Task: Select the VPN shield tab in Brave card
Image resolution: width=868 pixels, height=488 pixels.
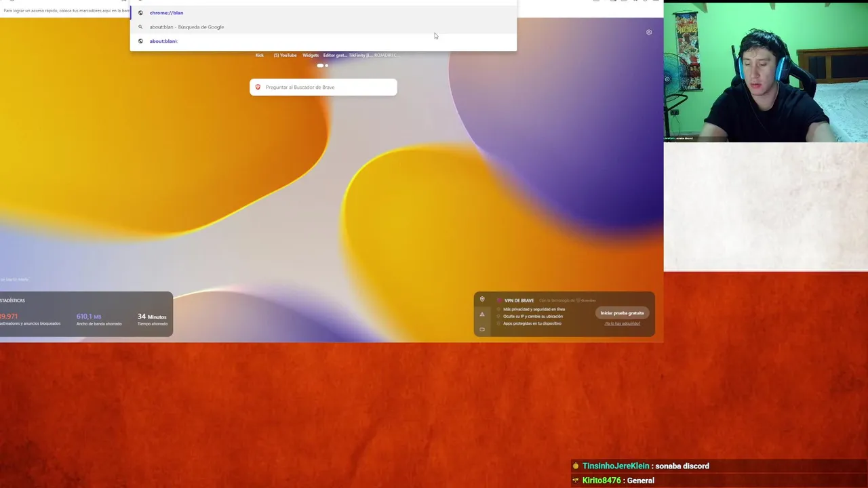Action: (482, 300)
